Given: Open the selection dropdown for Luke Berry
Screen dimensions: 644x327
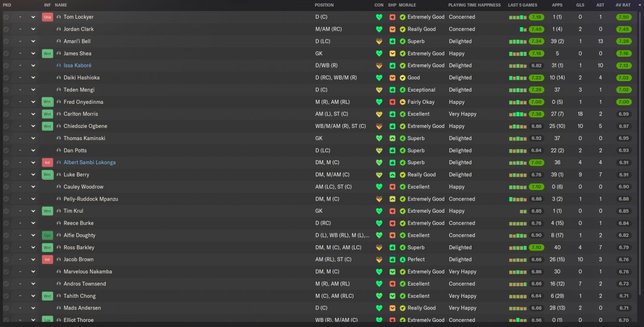Looking at the screenshot, I should click(x=33, y=175).
